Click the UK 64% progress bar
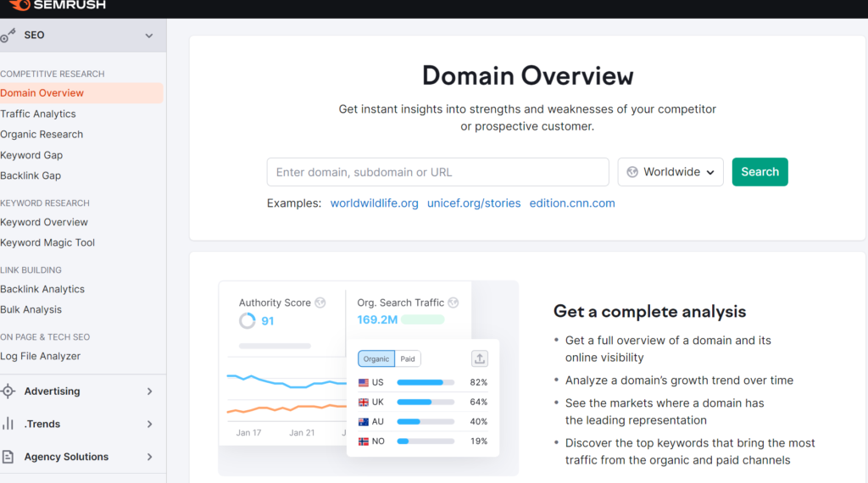This screenshot has width=868, height=483. tap(426, 402)
